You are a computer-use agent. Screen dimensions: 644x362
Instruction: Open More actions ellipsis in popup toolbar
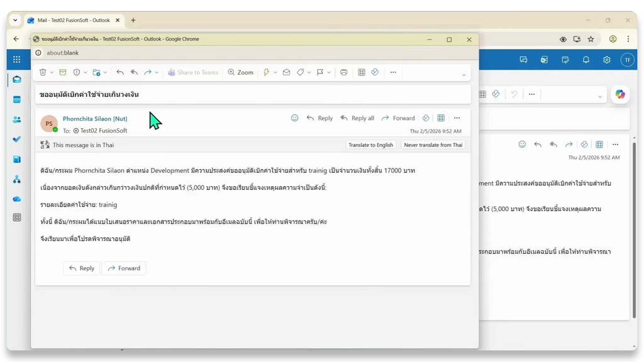point(393,72)
